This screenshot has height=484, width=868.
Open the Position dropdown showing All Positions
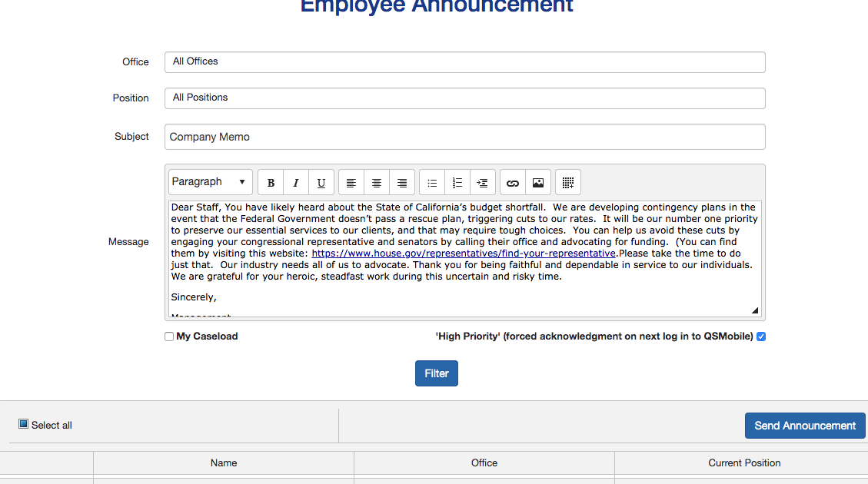pyautogui.click(x=464, y=98)
